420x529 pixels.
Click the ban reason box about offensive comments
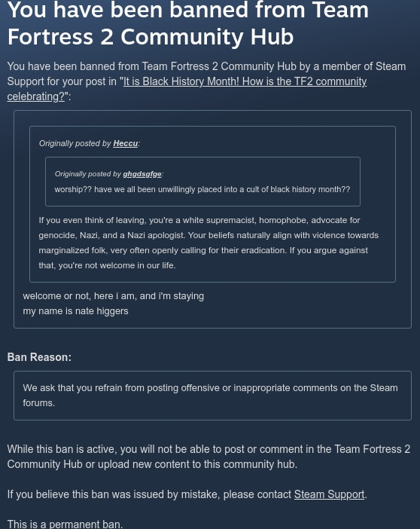(x=212, y=396)
